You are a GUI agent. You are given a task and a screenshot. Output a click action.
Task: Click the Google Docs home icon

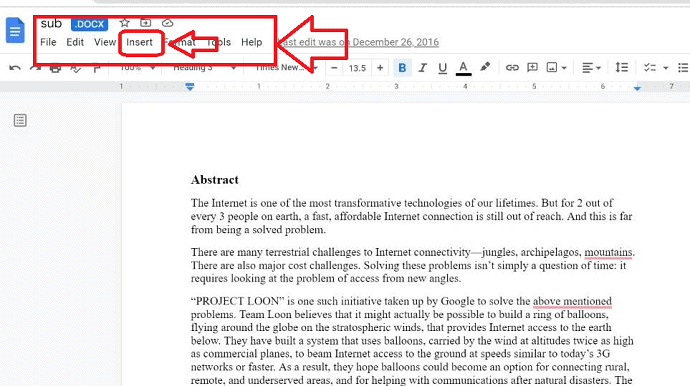(x=15, y=30)
